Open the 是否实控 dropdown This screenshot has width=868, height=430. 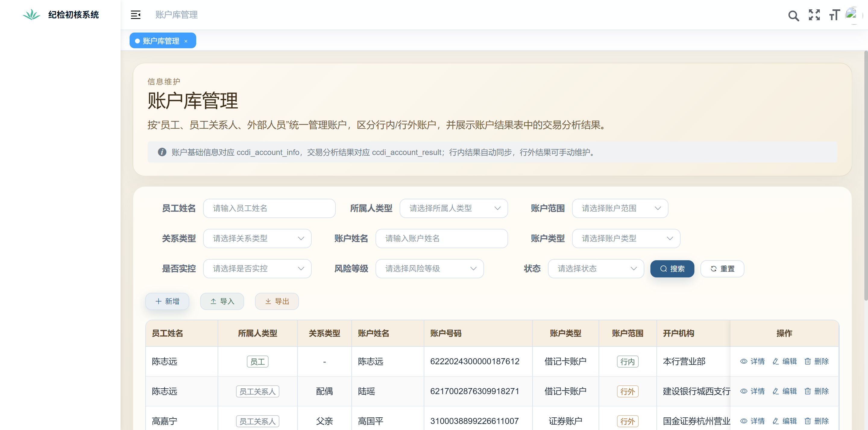(x=257, y=268)
